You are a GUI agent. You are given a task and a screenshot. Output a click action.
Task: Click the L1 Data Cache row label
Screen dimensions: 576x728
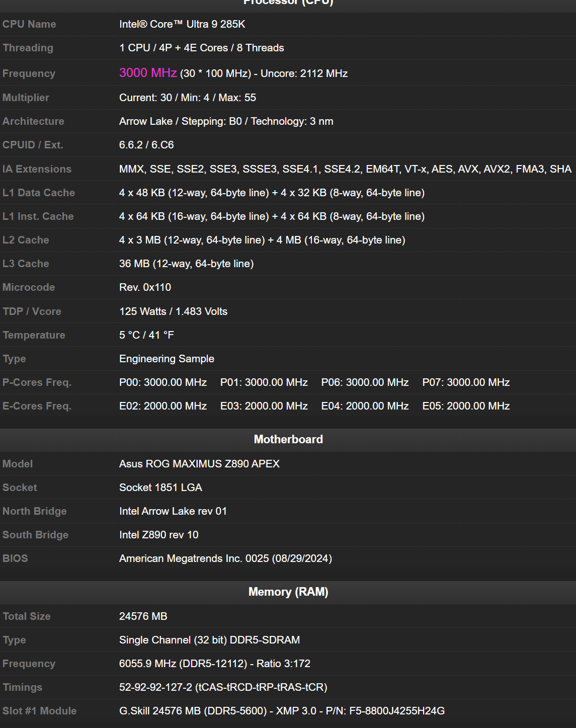pyautogui.click(x=39, y=193)
